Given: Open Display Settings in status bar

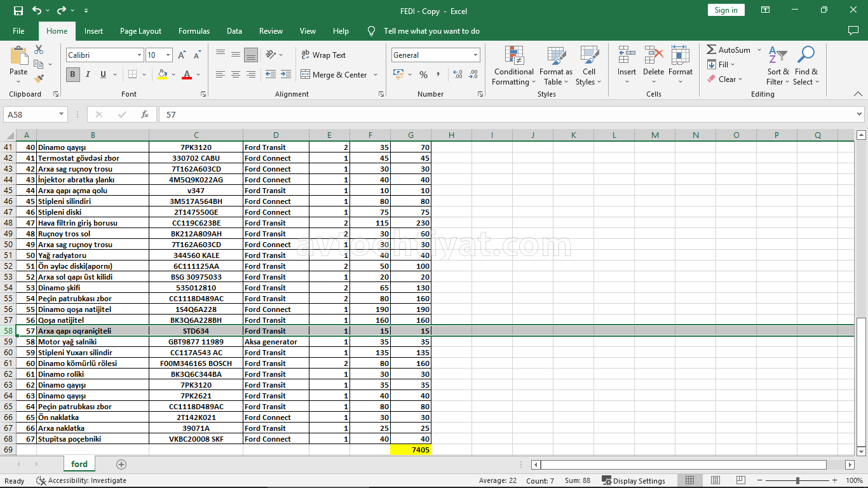Looking at the screenshot, I should click(x=634, y=481).
